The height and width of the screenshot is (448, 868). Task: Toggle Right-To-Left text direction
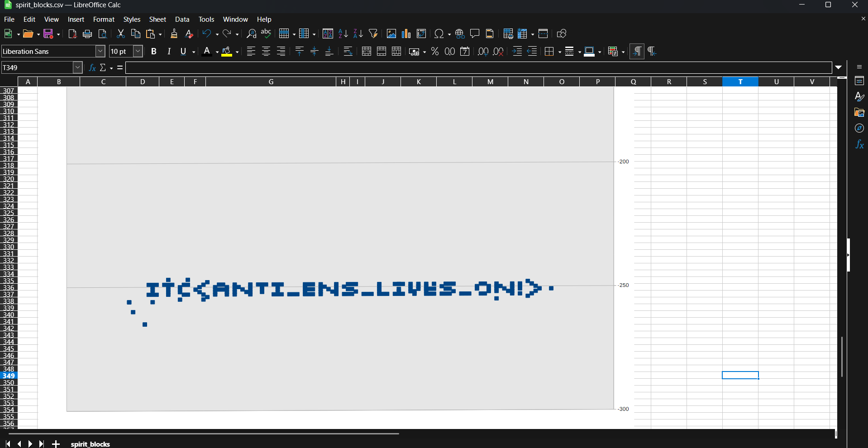[x=652, y=51]
